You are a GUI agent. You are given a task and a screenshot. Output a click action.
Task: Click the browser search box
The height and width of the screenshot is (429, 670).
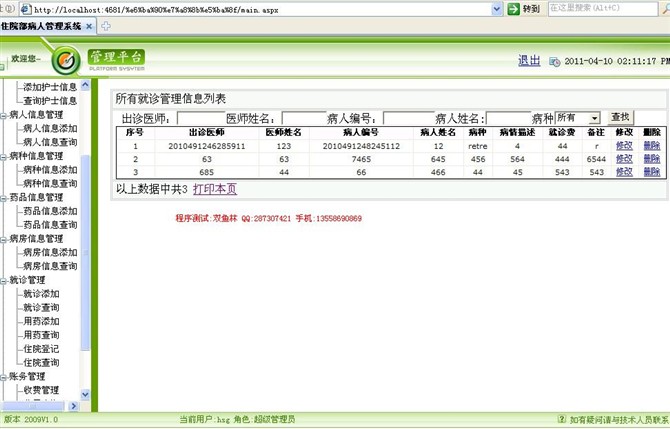pyautogui.click(x=603, y=9)
